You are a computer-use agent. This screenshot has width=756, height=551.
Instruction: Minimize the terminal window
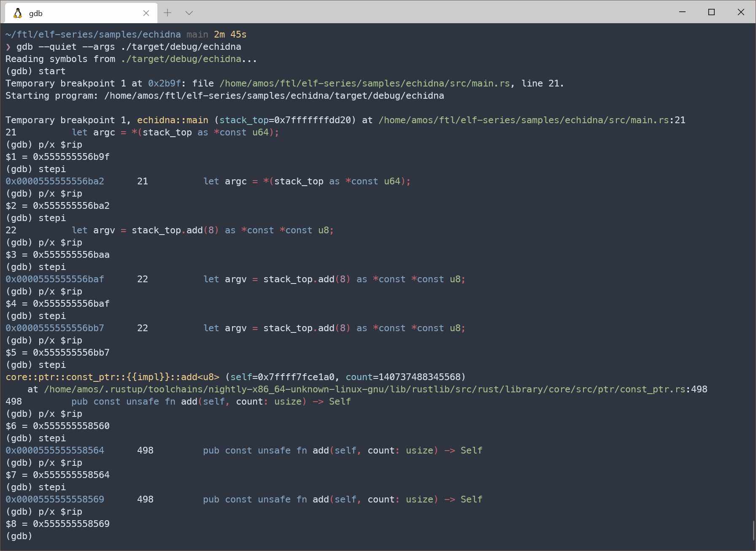point(682,12)
